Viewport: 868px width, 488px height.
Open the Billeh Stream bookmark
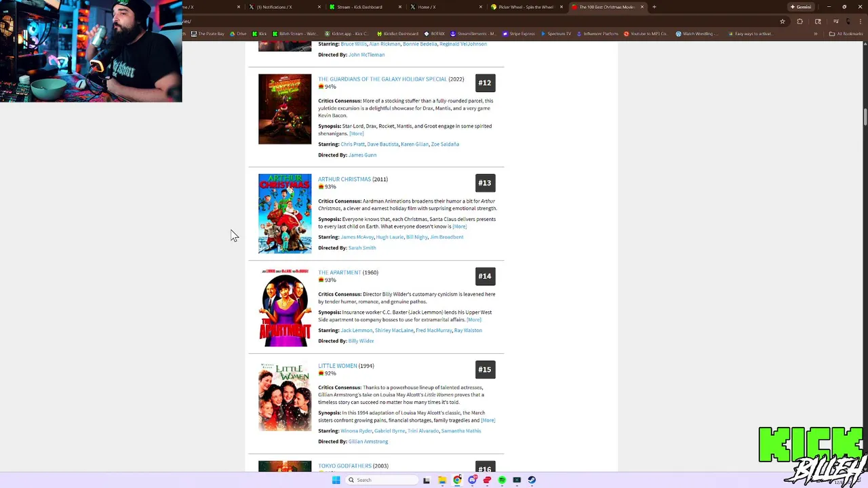pos(294,34)
